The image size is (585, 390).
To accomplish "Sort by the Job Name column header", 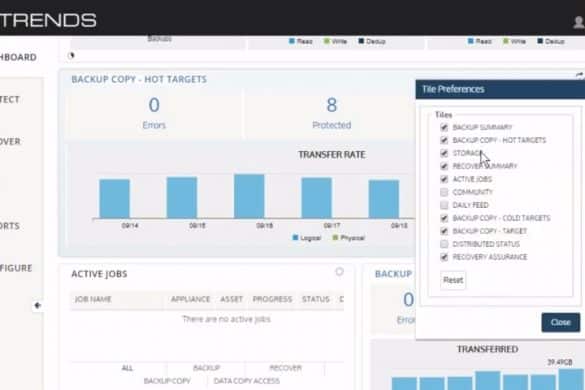I will tap(93, 299).
